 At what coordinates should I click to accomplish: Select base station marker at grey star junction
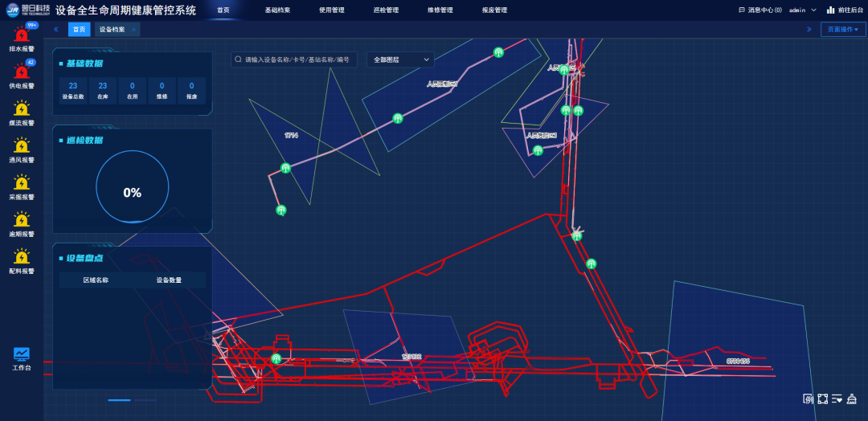[577, 235]
